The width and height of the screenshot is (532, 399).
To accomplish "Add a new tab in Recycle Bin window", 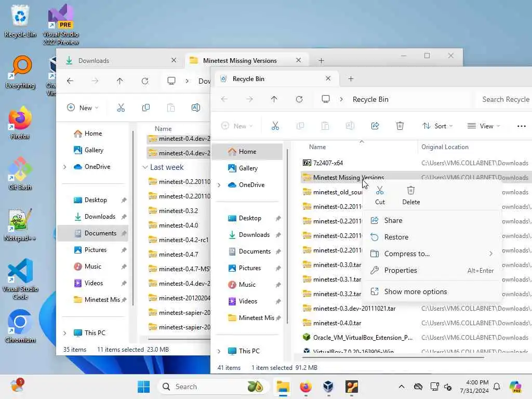I will coord(351,79).
